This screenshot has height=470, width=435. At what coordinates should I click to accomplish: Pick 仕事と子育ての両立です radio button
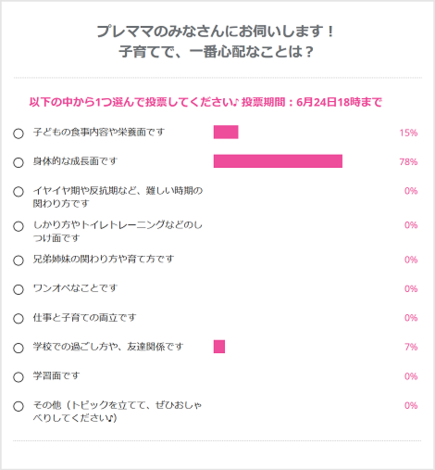point(18,318)
